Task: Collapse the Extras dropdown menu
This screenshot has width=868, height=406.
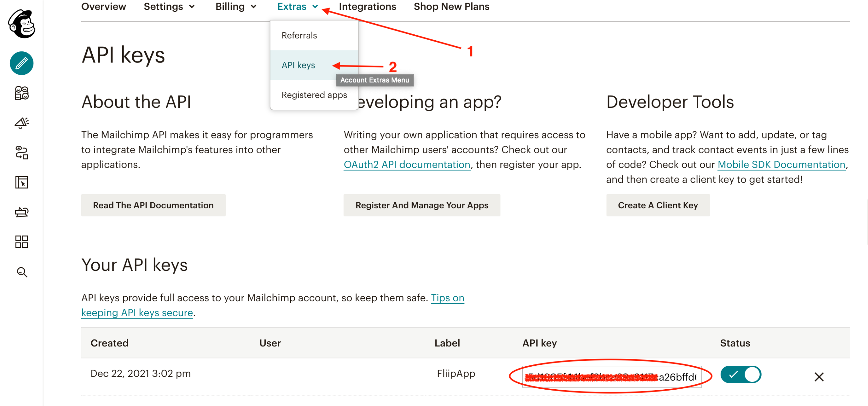Action: 297,7
